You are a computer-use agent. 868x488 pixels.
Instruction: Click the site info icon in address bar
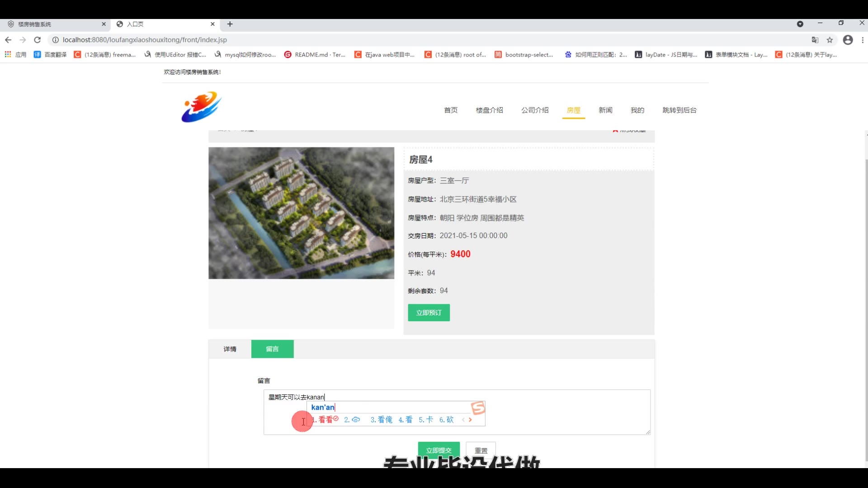(x=55, y=40)
